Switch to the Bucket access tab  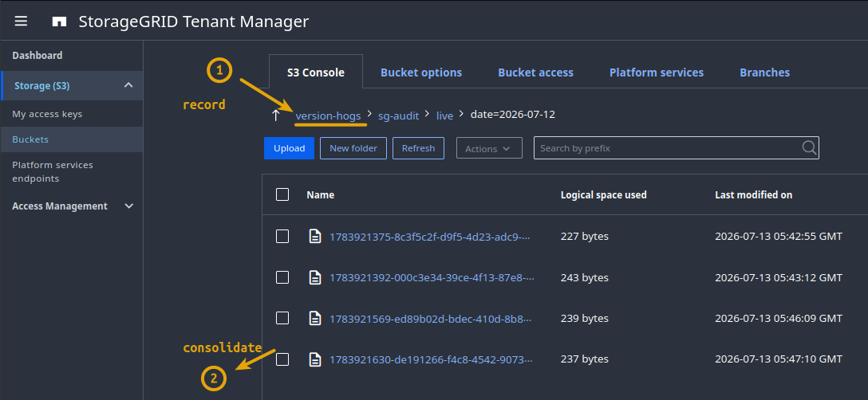[x=535, y=73]
